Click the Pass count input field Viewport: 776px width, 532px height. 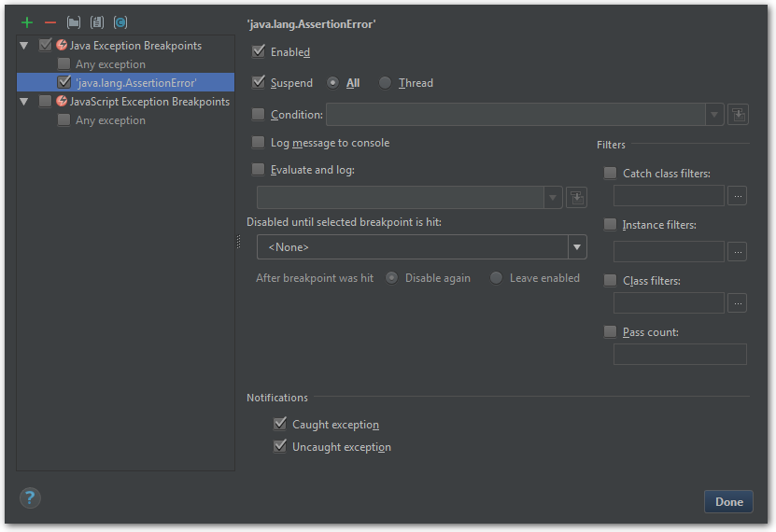pyautogui.click(x=679, y=354)
